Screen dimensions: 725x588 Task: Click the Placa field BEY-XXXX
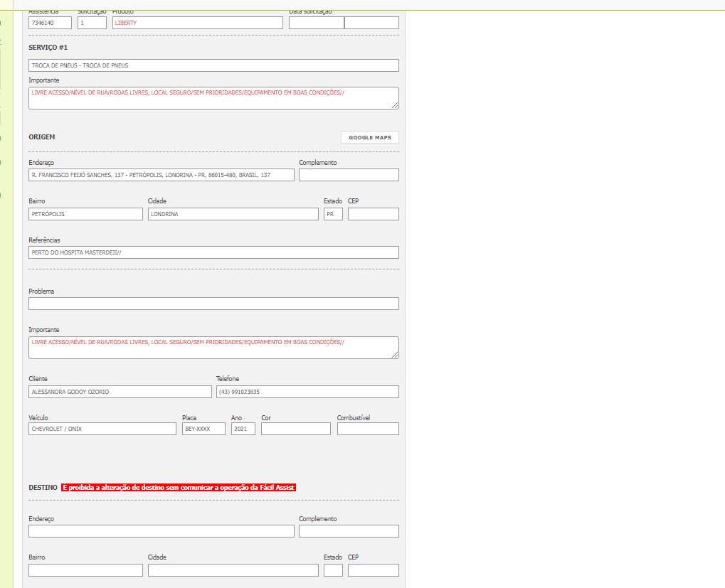[x=203, y=429]
